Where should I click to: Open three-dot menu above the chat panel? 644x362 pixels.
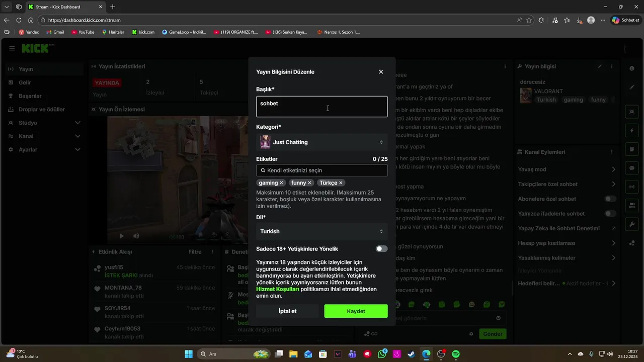point(505,66)
